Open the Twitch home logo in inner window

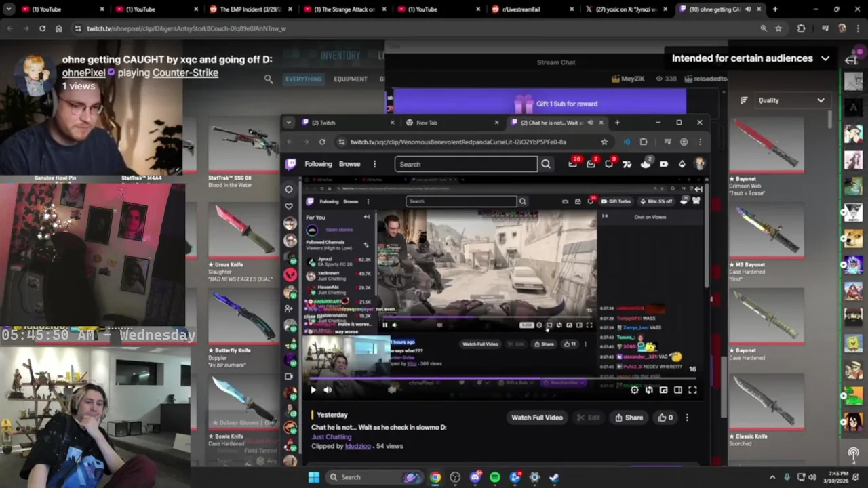coord(291,164)
